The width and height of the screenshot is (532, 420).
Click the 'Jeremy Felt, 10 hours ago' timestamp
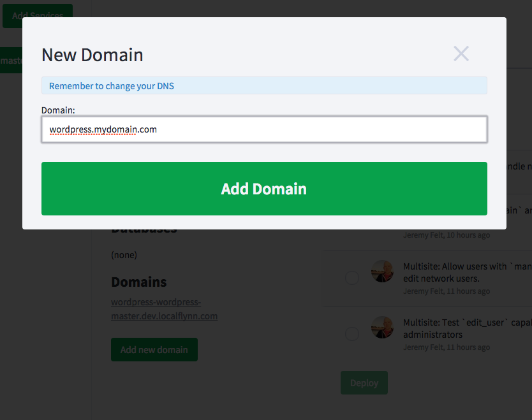(x=447, y=235)
